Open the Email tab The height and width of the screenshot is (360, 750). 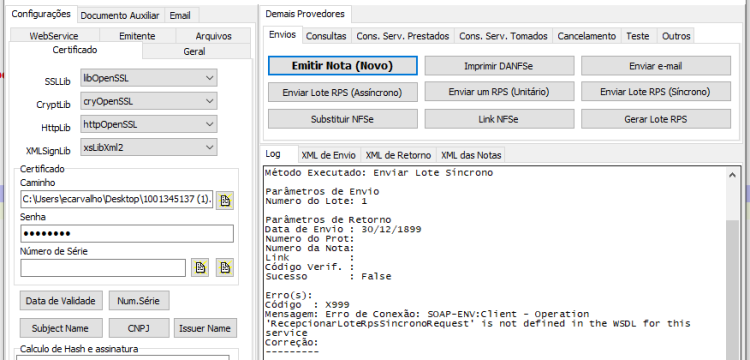pyautogui.click(x=180, y=15)
